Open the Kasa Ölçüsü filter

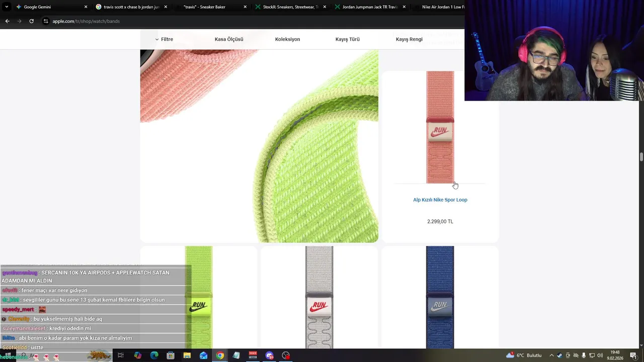pos(229,39)
